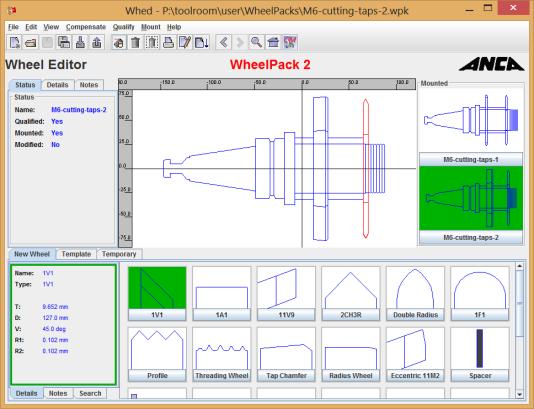Open the Compensate menu

click(86, 27)
